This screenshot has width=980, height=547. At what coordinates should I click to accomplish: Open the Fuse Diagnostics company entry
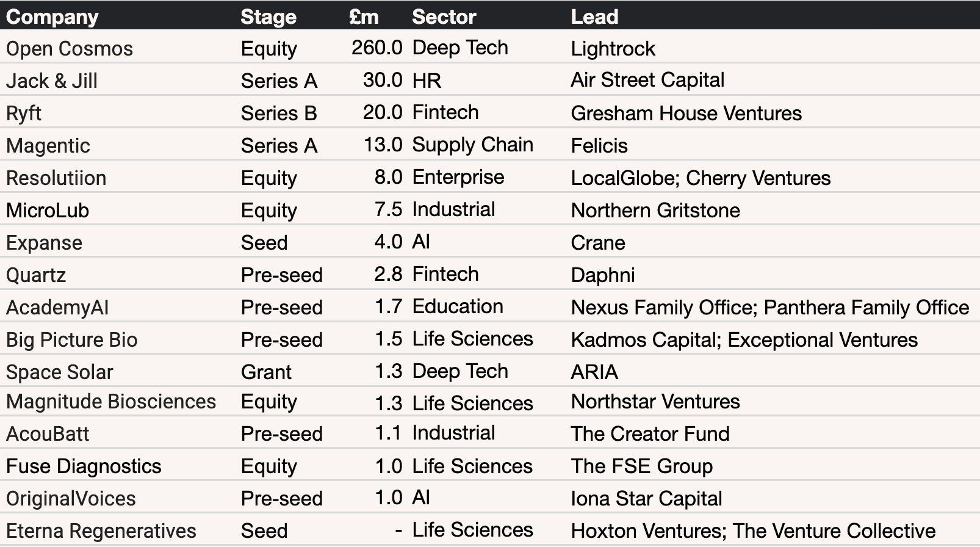pos(84,466)
